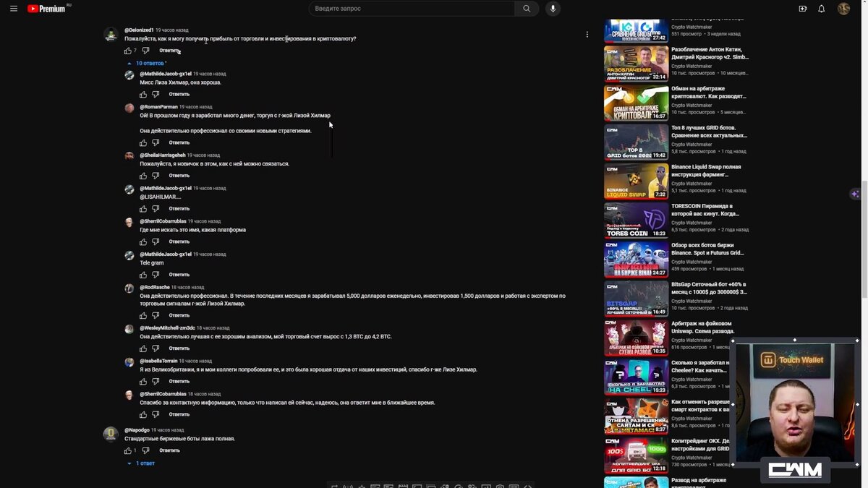Click Ответить under @RomanParman's reply
Image resolution: width=868 pixels, height=488 pixels.
pos(179,142)
